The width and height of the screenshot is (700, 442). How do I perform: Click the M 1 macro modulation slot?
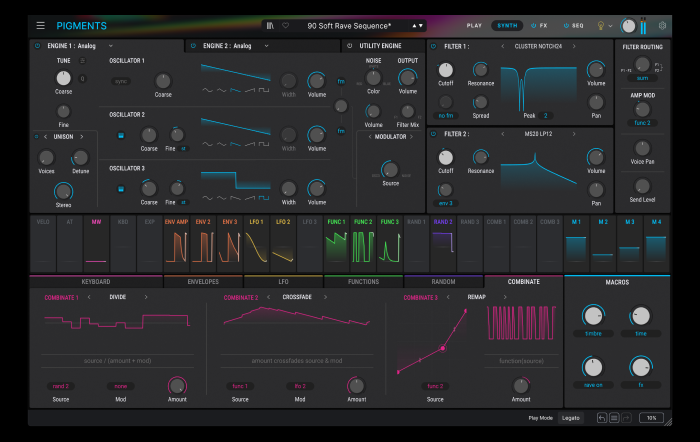click(x=576, y=244)
